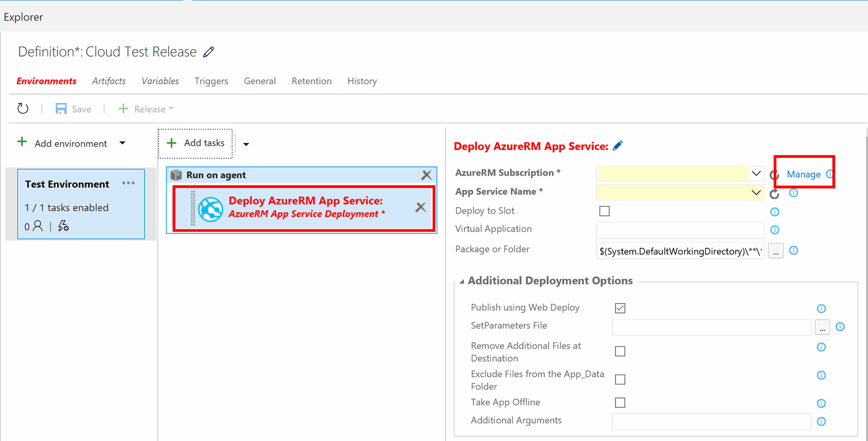Image resolution: width=868 pixels, height=441 pixels.
Task: Open the dropdown arrow next to Add tasks
Action: pyautogui.click(x=246, y=144)
